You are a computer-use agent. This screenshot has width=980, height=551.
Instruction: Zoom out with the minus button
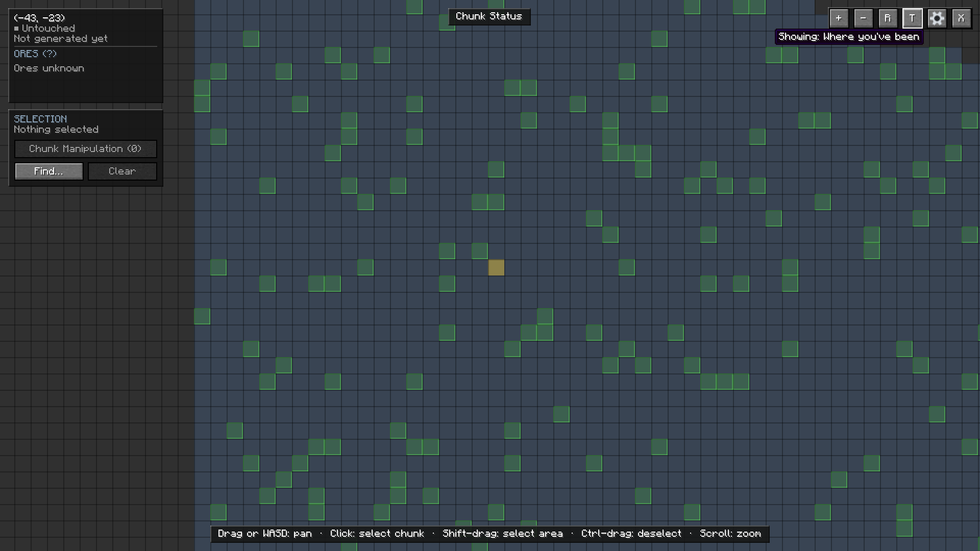863,18
